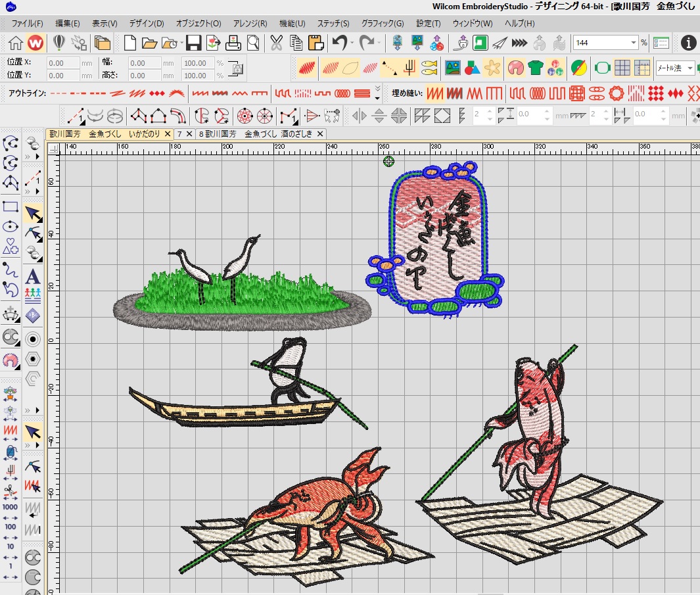Choose the Rectangle drawing tool
This screenshot has height=595, width=700.
click(x=11, y=207)
